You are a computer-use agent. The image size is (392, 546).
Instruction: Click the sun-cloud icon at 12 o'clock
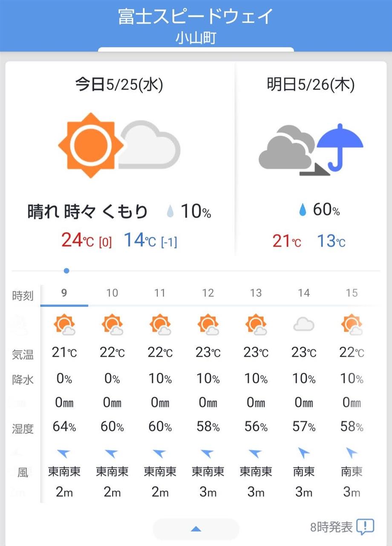pos(208,325)
